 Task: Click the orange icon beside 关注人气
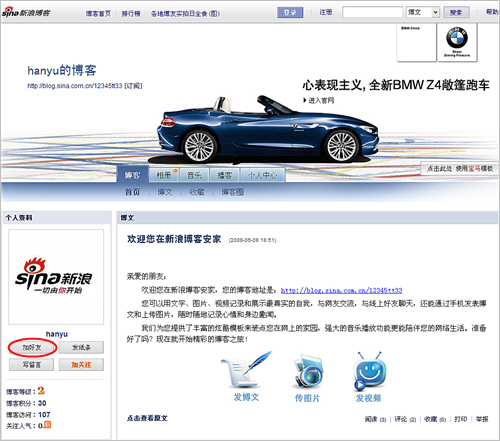(x=47, y=425)
